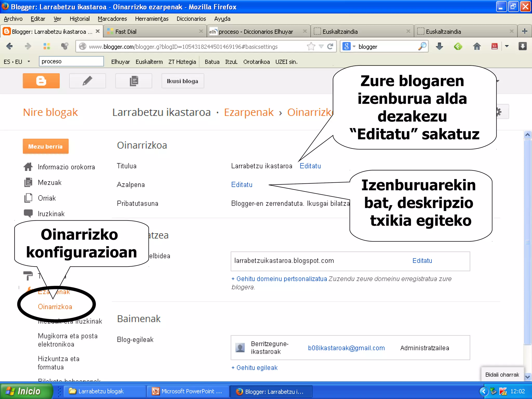The width and height of the screenshot is (532, 399).
Task: Open the Herramientas menu
Action: [x=152, y=19]
